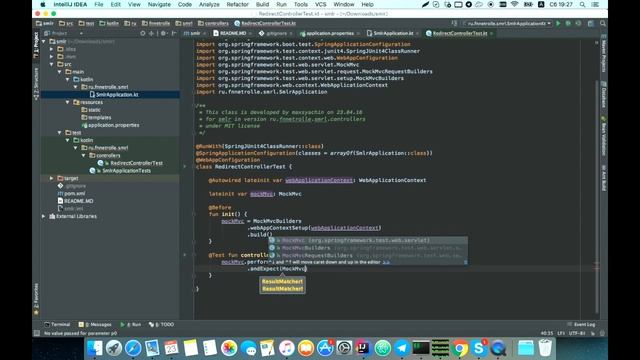Image resolution: width=640 pixels, height=360 pixels.
Task: Collapse the src folder
Action: (52, 64)
